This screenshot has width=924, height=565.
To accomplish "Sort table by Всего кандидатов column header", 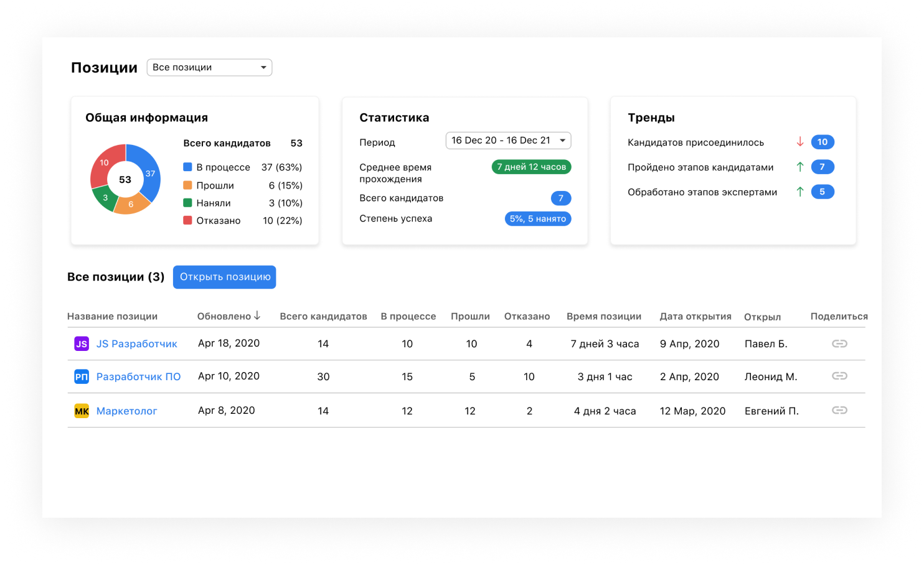I will coord(323,316).
